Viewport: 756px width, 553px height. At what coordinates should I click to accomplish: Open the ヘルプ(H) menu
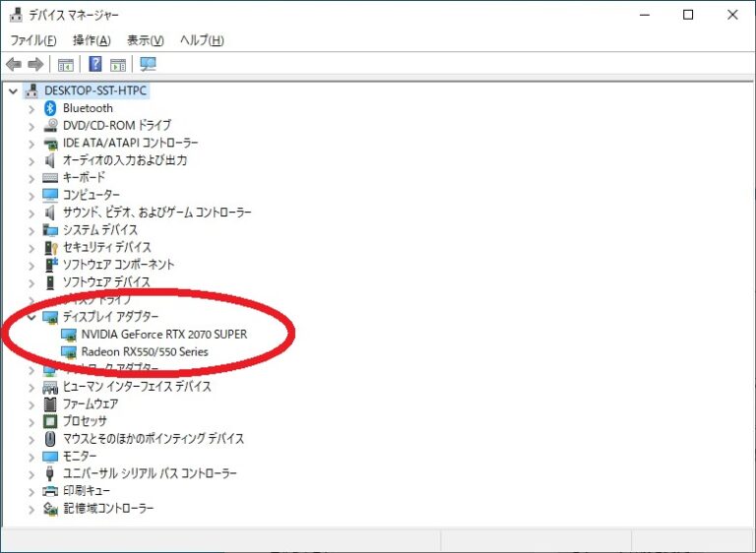pos(202,40)
